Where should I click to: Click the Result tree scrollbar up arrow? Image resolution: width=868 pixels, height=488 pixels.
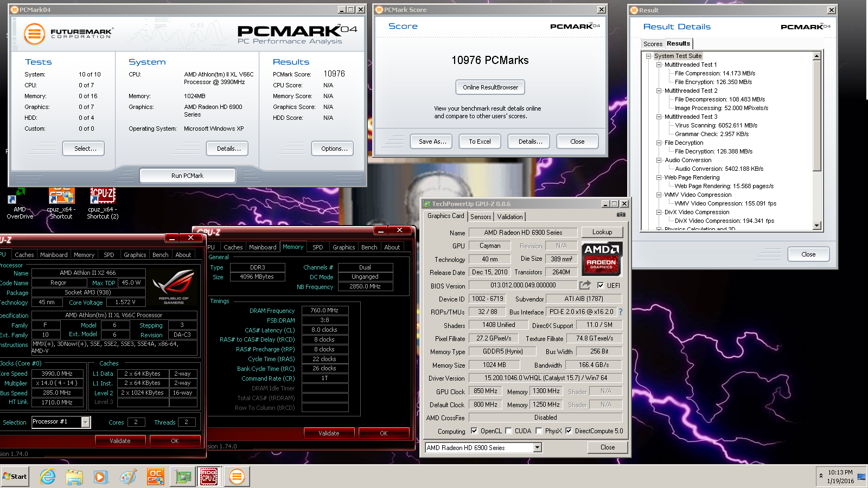click(x=817, y=56)
